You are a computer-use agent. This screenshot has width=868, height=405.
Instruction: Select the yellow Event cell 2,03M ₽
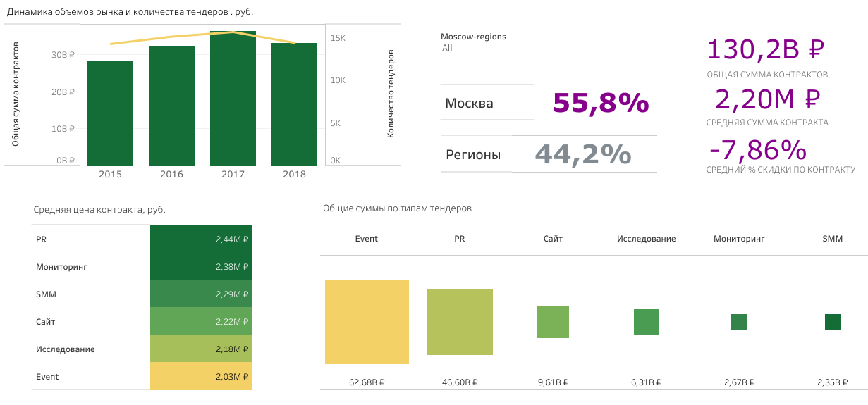[201, 377]
